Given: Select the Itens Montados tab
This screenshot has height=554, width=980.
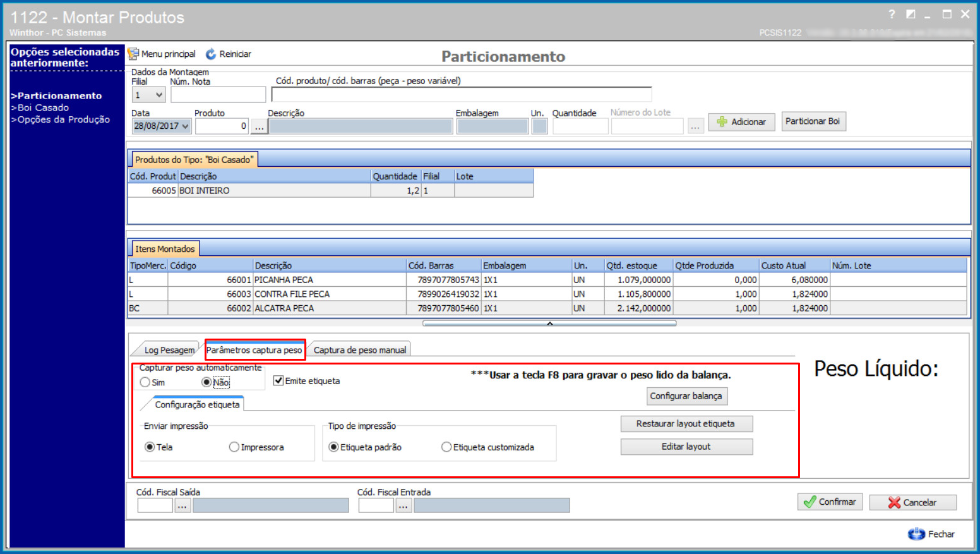Looking at the screenshot, I should point(165,249).
